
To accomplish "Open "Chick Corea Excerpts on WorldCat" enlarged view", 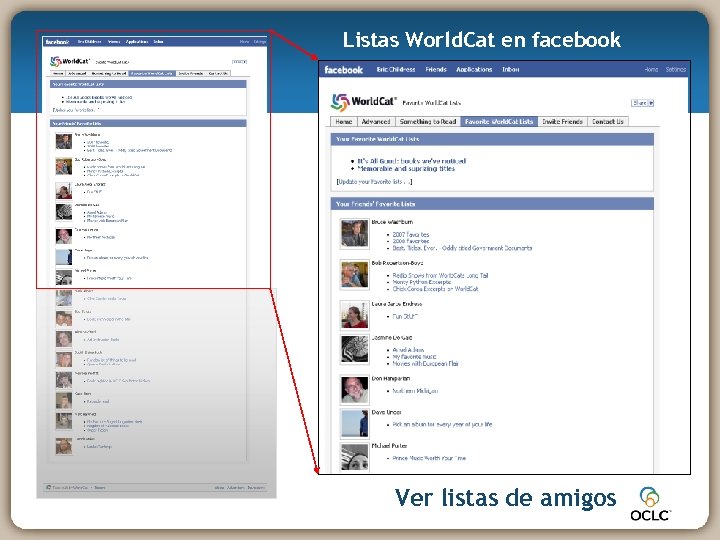I will 435,289.
